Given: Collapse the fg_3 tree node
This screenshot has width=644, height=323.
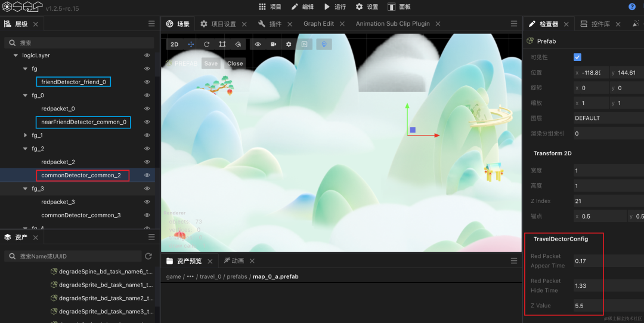Looking at the screenshot, I should coord(26,189).
